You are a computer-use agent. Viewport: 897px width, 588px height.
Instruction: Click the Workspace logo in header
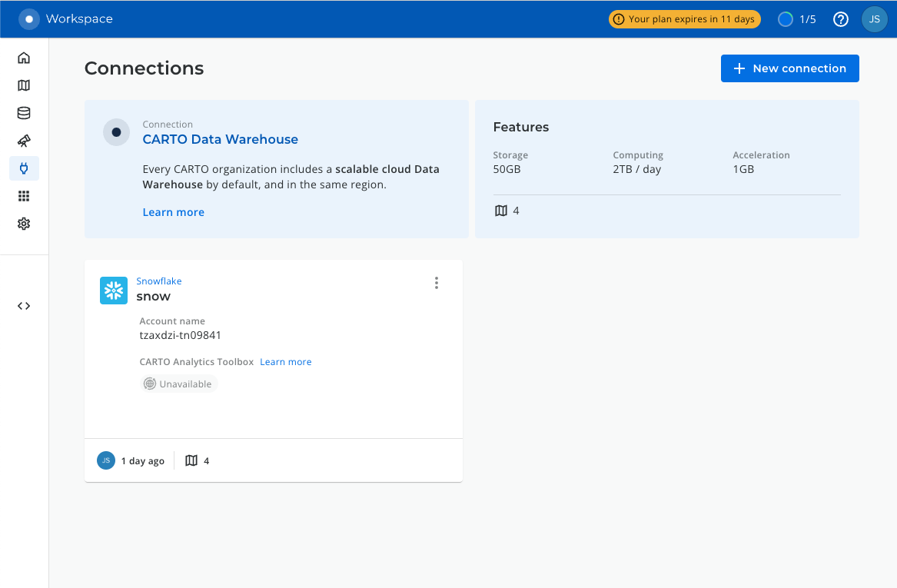click(29, 19)
